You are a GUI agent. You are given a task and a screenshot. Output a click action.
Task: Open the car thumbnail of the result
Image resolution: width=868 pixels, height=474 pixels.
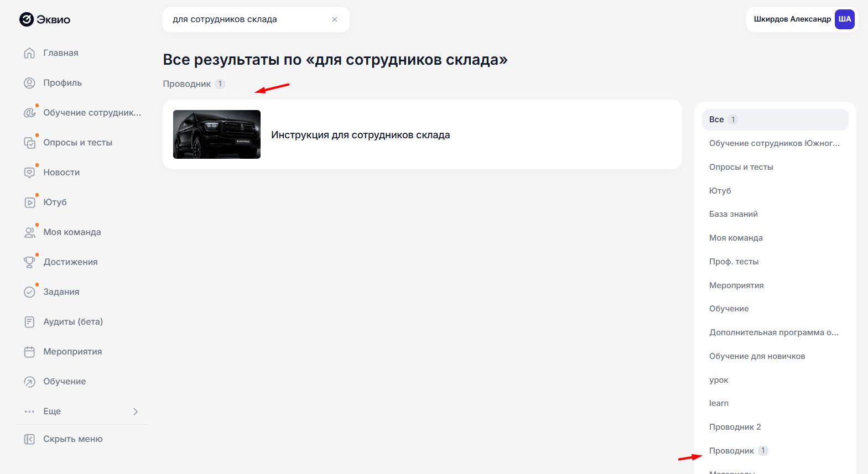(x=217, y=134)
